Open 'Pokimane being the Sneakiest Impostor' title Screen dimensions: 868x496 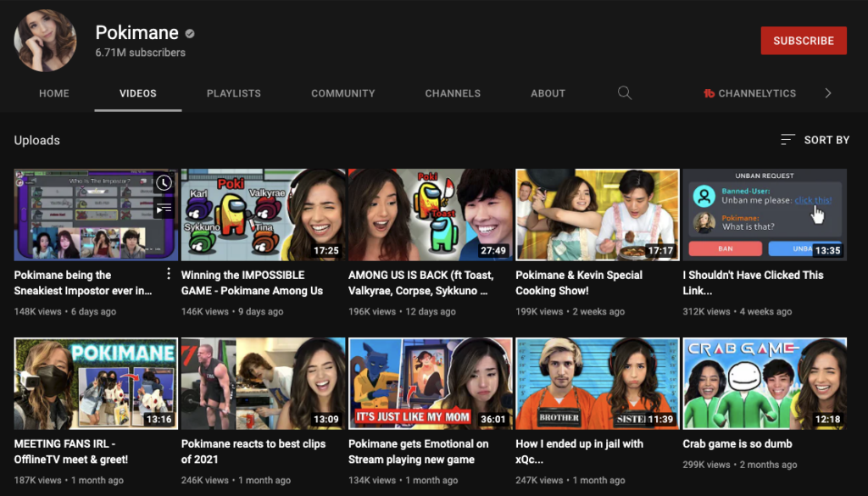pos(83,283)
